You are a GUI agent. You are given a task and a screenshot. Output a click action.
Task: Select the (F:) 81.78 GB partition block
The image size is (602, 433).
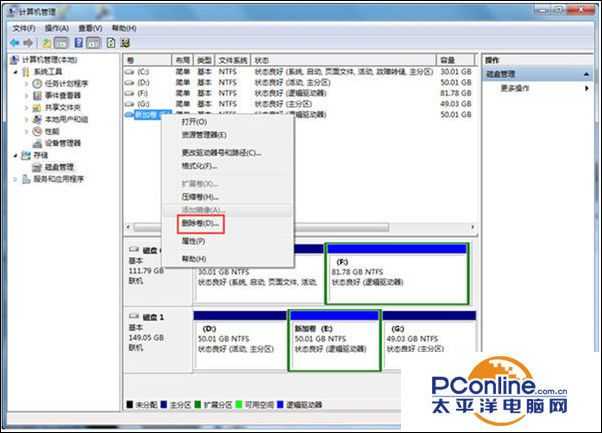click(x=397, y=274)
